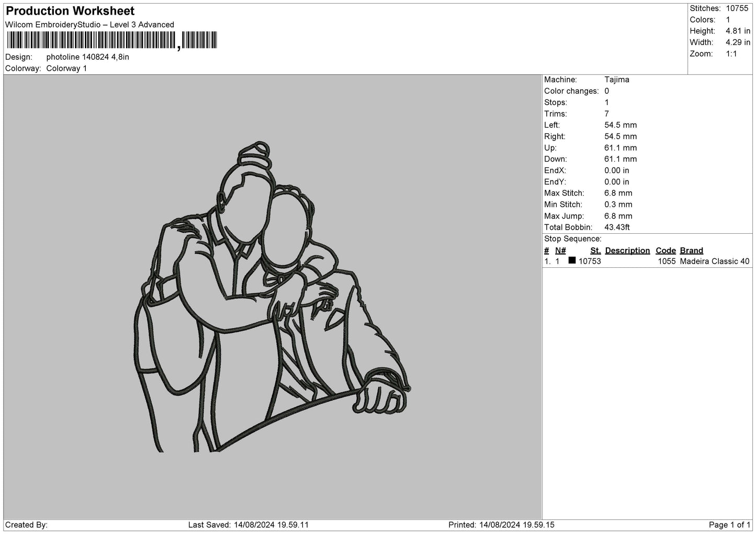Click the Created By label

click(x=26, y=525)
